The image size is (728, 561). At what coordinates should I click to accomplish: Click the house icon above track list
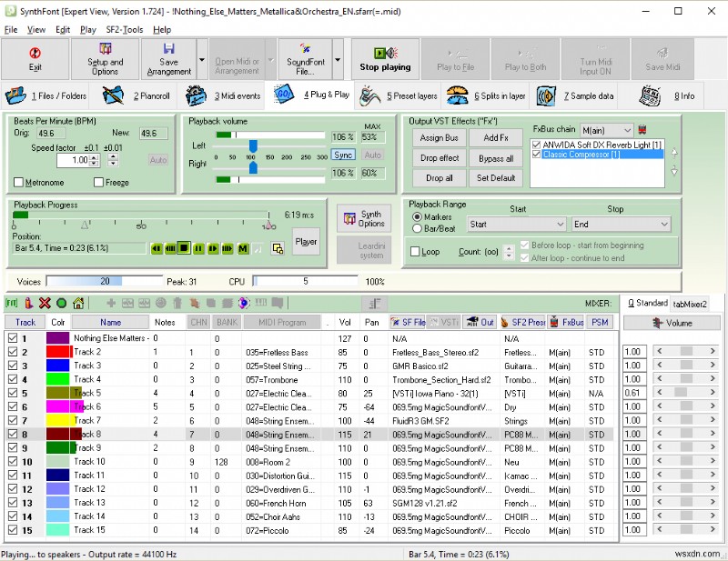coord(79,303)
